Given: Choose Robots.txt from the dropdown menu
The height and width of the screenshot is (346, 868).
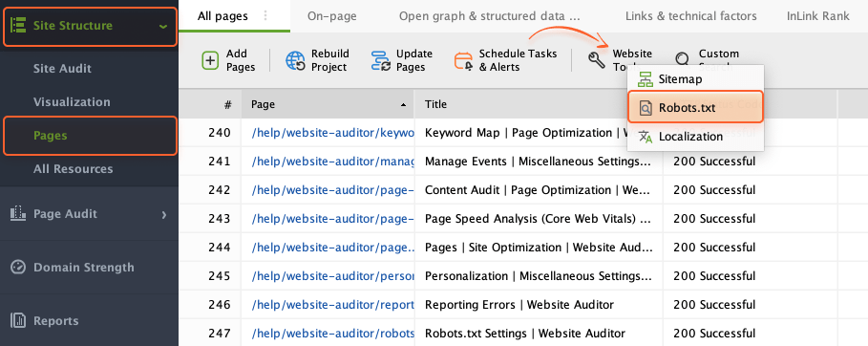Looking at the screenshot, I should (x=695, y=107).
